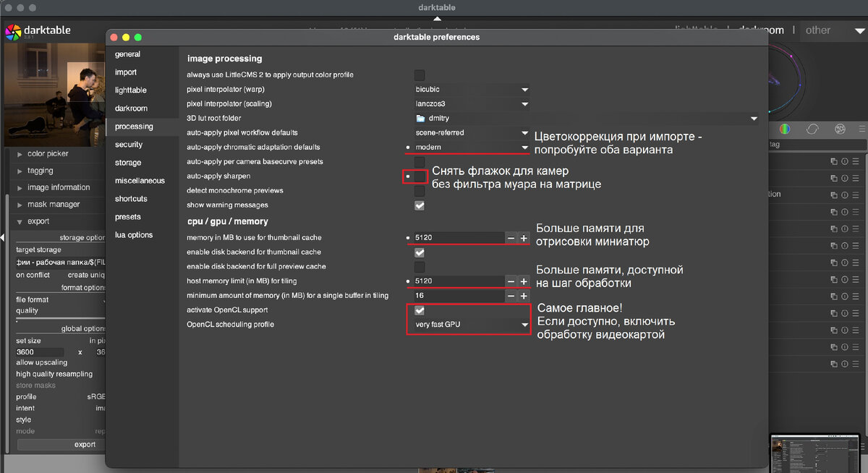Collapse the top panel using the triangle arrow

coord(437,18)
